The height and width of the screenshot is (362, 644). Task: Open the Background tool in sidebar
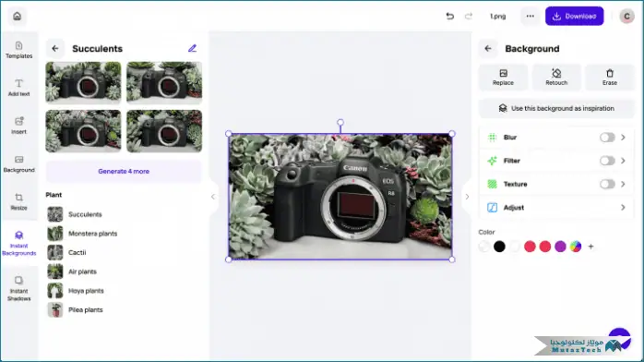18,164
